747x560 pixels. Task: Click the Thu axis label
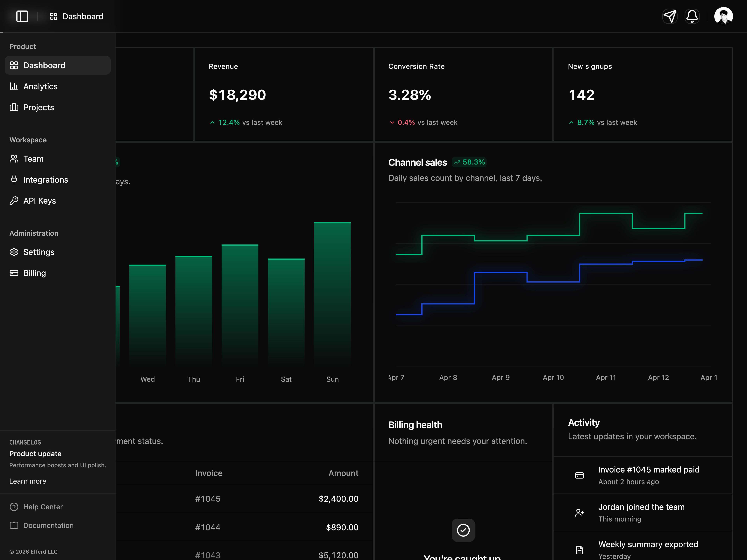point(194,379)
